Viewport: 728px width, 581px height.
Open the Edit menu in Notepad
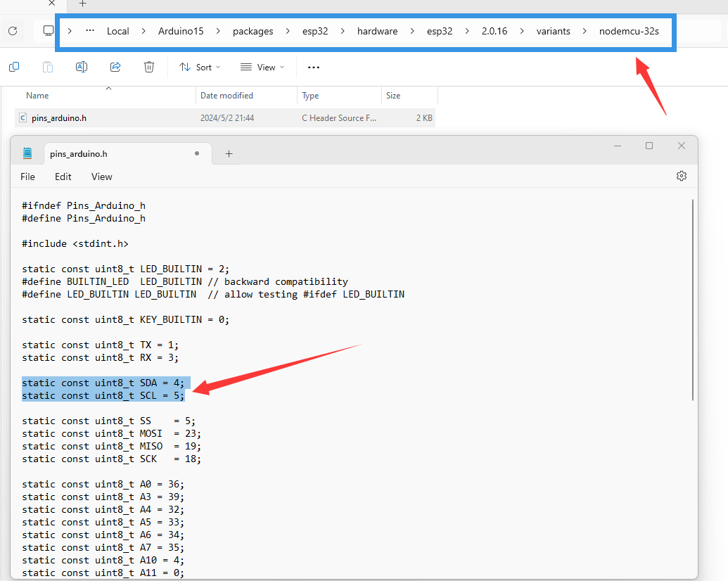click(63, 177)
